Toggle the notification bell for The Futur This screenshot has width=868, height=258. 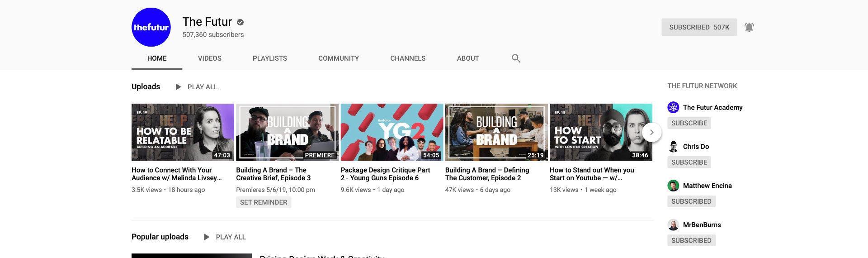tap(749, 27)
